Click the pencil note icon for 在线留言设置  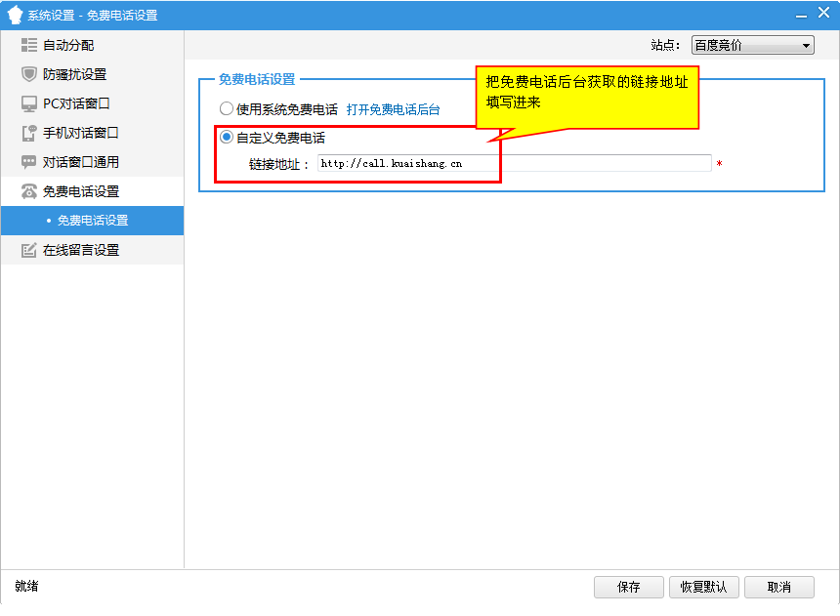29,250
